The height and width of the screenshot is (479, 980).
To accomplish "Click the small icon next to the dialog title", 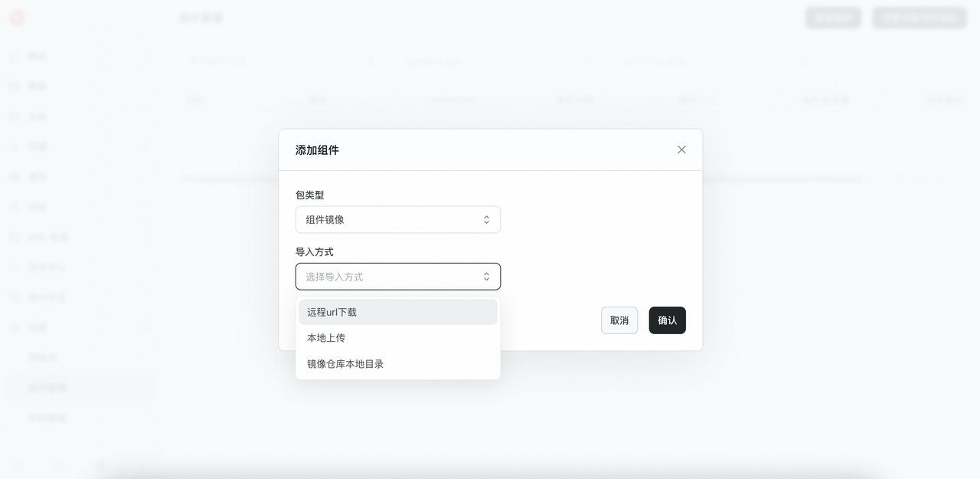I will (681, 149).
